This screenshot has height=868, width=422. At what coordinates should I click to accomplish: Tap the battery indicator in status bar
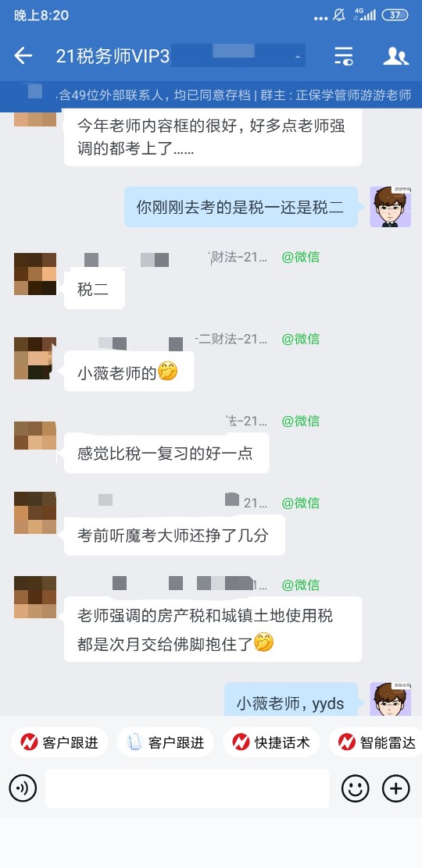point(395,16)
